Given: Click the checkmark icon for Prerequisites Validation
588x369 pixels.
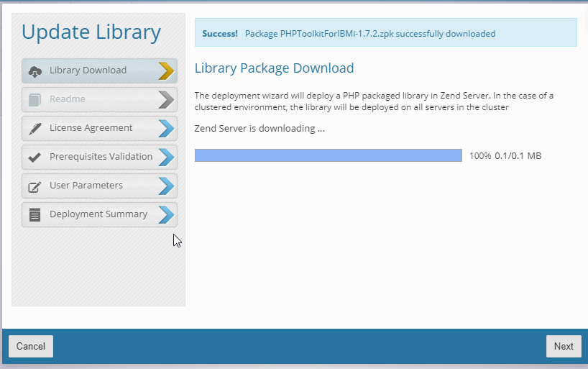Looking at the screenshot, I should click(x=35, y=157).
